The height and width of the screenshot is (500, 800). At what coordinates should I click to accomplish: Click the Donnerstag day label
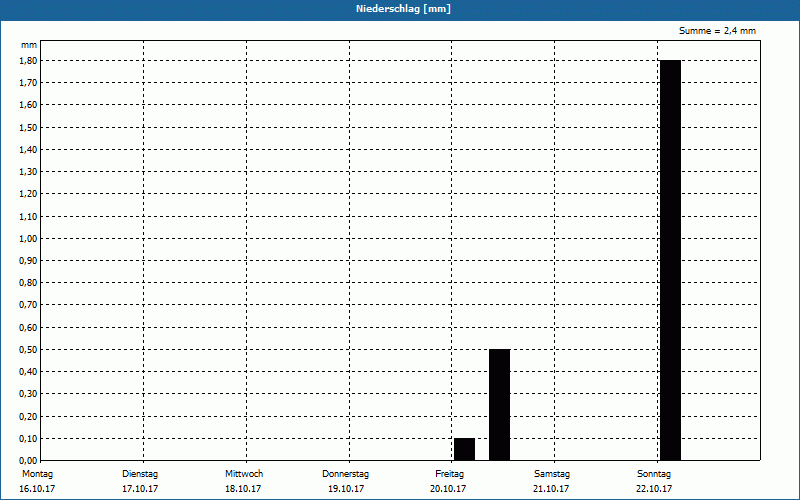pos(345,474)
